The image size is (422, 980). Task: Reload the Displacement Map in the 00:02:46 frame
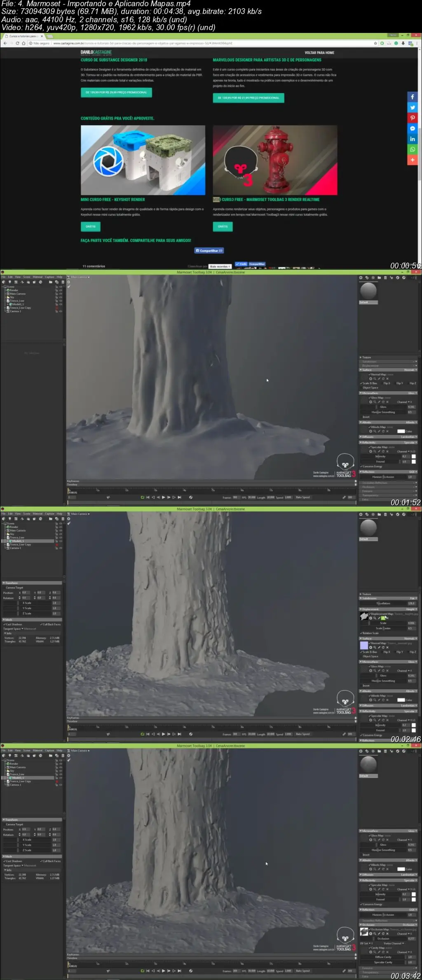pyautogui.click(x=383, y=618)
